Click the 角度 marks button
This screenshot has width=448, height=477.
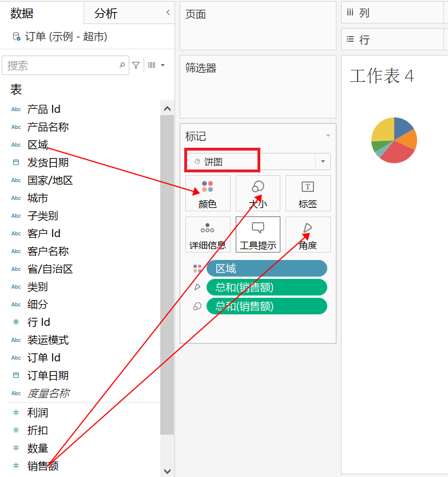(x=308, y=235)
